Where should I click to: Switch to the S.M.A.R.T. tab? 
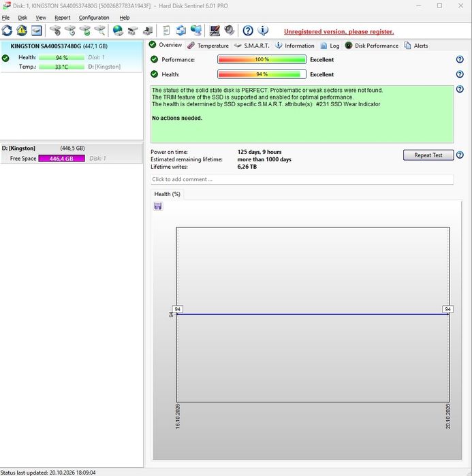(x=252, y=46)
